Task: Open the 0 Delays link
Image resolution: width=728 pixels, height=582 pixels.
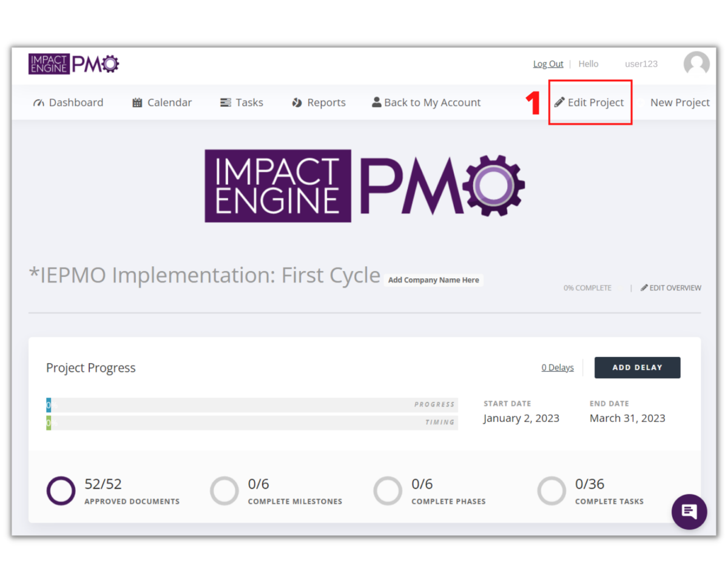Action: pos(557,367)
